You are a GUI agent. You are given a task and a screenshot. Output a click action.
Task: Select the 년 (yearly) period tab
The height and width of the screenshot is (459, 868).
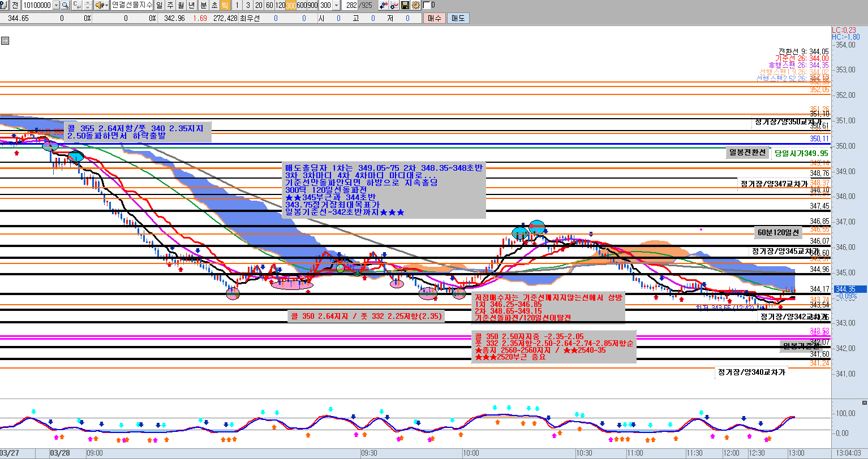tap(192, 5)
